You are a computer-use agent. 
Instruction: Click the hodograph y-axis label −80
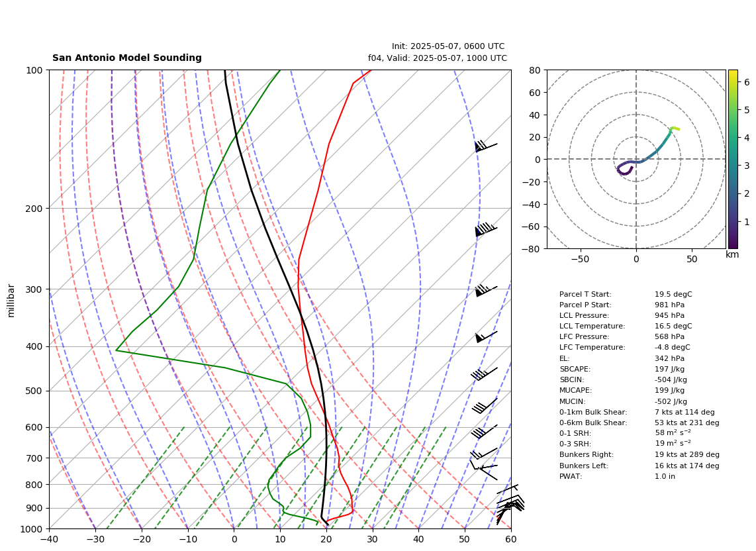pos(532,249)
